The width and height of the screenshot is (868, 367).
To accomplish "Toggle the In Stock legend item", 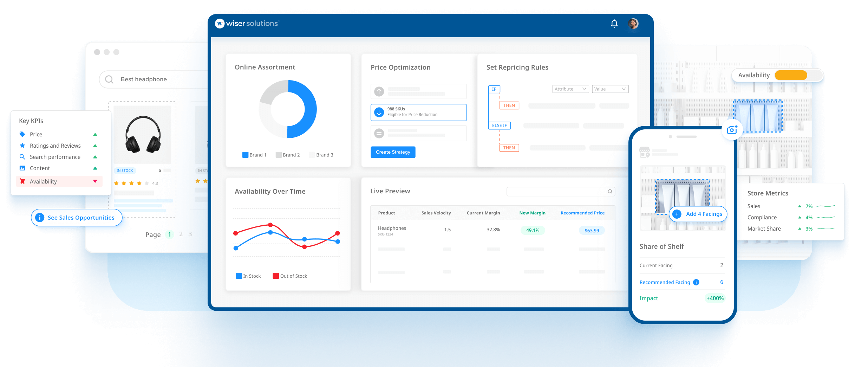I will (x=248, y=276).
